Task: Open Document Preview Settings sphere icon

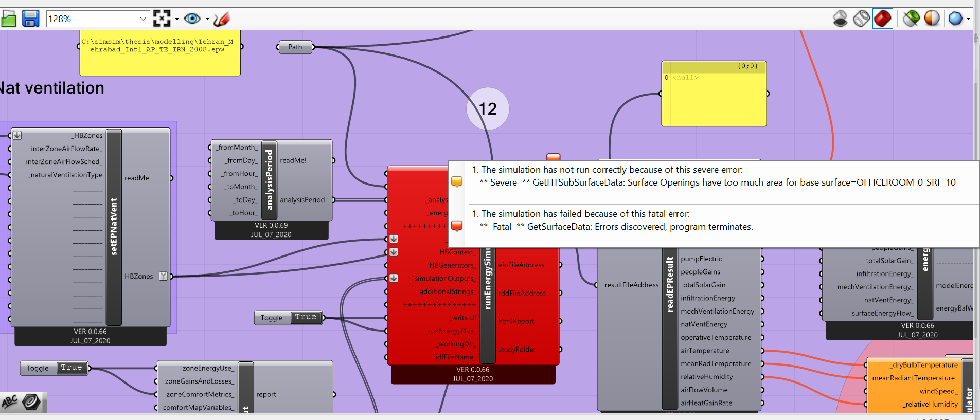Action: click(x=932, y=19)
